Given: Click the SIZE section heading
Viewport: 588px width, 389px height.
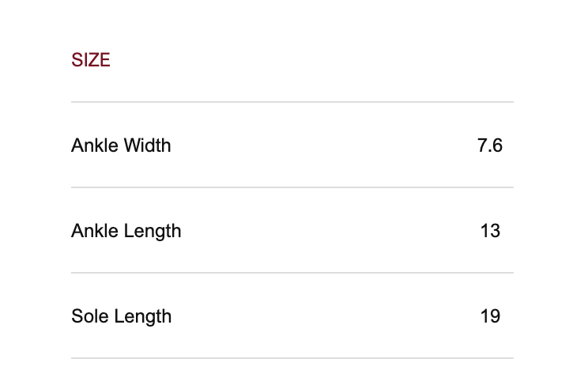Looking at the screenshot, I should point(91,60).
